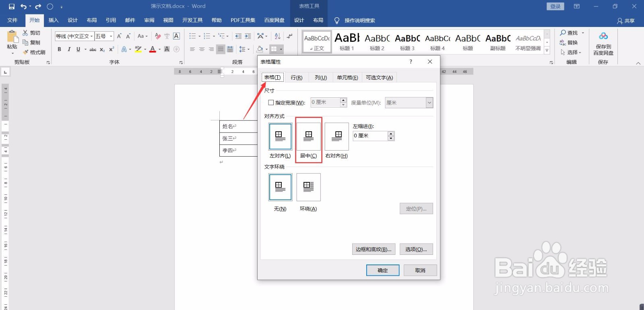The width and height of the screenshot is (644, 310).
Task: Switch to the 单元格(E) tab
Action: (x=347, y=77)
